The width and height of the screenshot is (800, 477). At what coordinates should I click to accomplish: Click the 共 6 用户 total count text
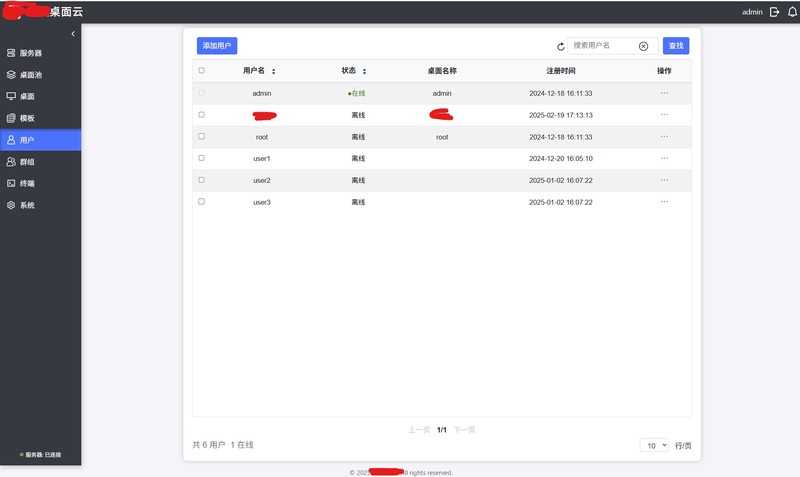pyautogui.click(x=209, y=445)
